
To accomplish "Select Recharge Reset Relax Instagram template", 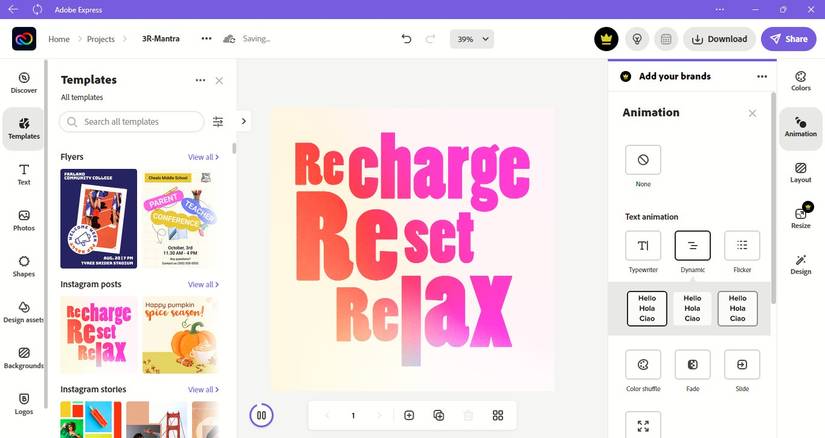I will click(x=98, y=335).
